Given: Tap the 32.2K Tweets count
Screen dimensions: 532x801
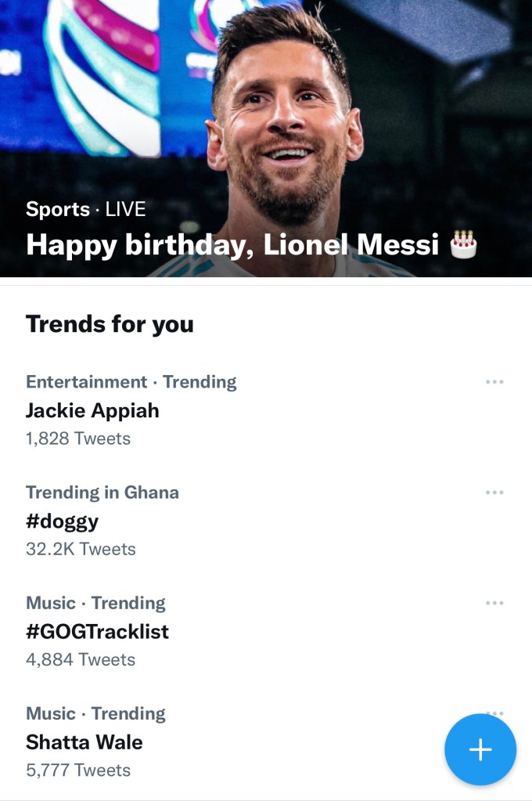Looking at the screenshot, I should click(x=81, y=549).
